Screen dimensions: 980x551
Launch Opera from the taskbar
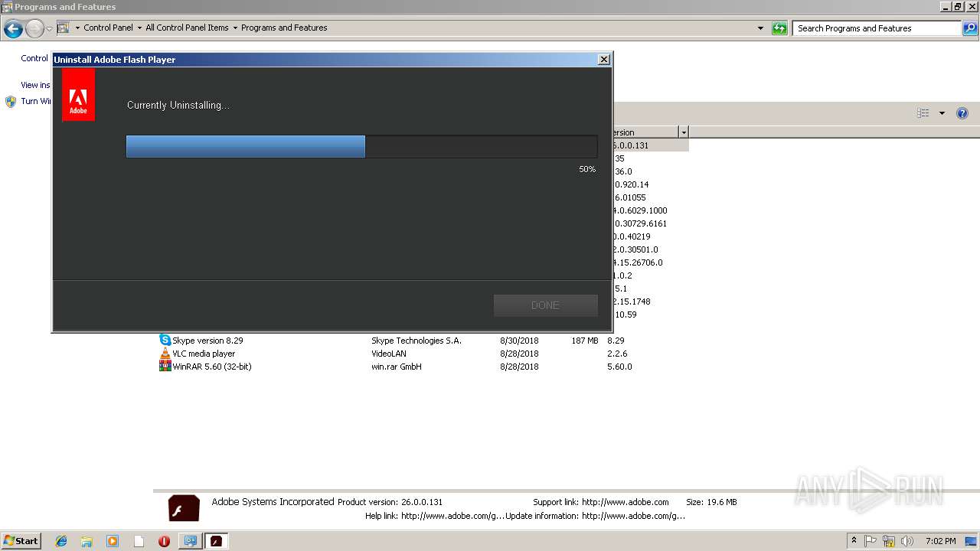164,541
